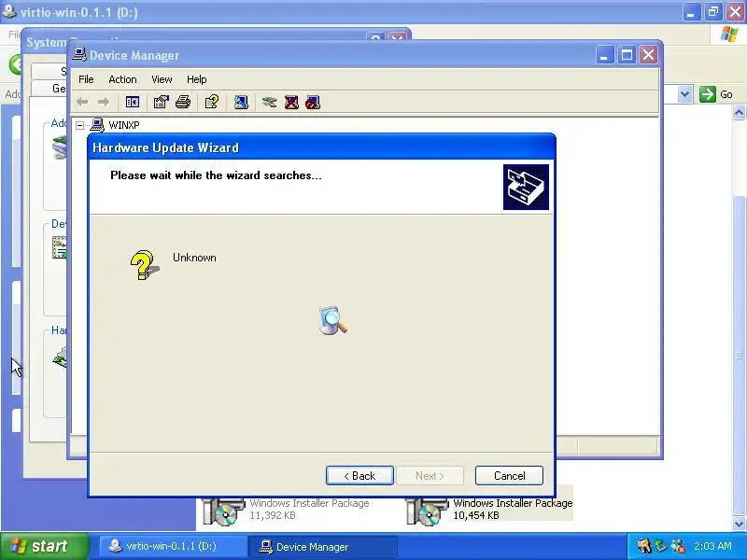Open the View menu in Device Manager
The height and width of the screenshot is (560, 747).
tap(162, 79)
